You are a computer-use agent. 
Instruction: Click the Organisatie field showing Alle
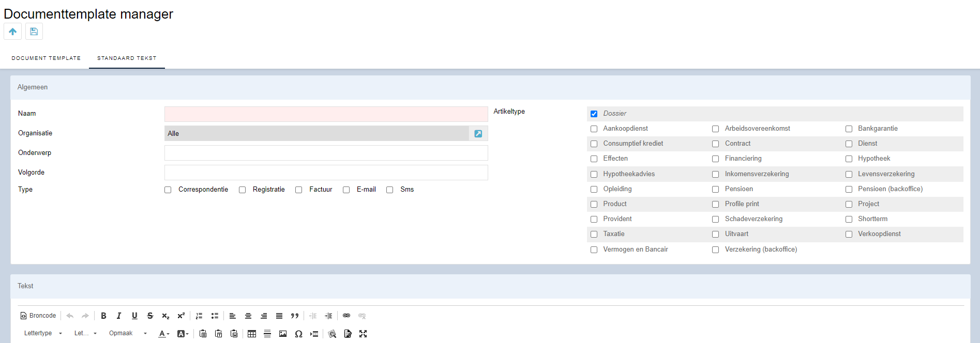click(x=316, y=133)
